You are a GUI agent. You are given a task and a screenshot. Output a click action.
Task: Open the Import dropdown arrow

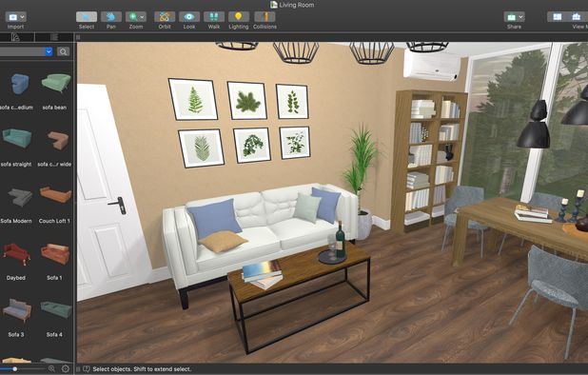pos(23,17)
